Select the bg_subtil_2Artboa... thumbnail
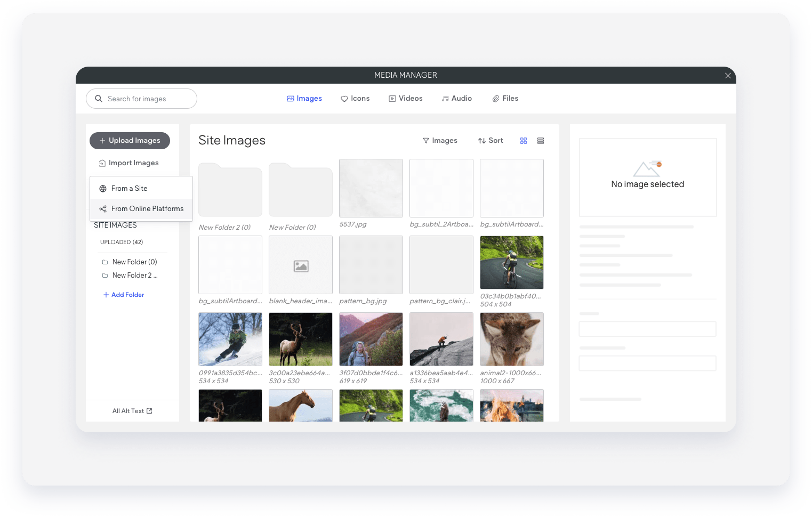The width and height of the screenshot is (812, 517). [441, 188]
